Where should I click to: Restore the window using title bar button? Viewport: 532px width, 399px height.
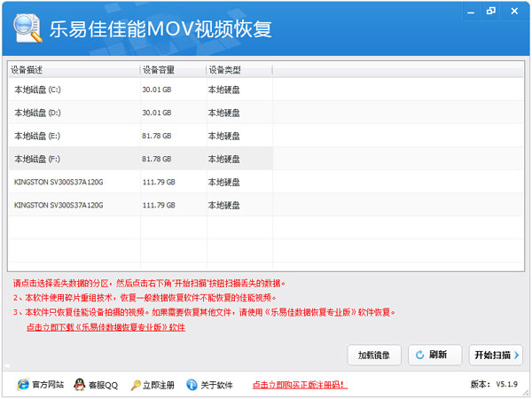[490, 10]
